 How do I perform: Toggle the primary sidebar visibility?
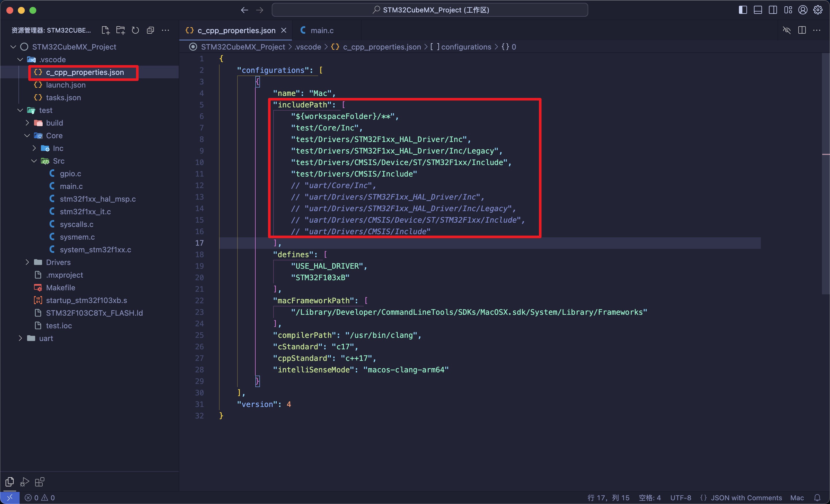coord(742,10)
